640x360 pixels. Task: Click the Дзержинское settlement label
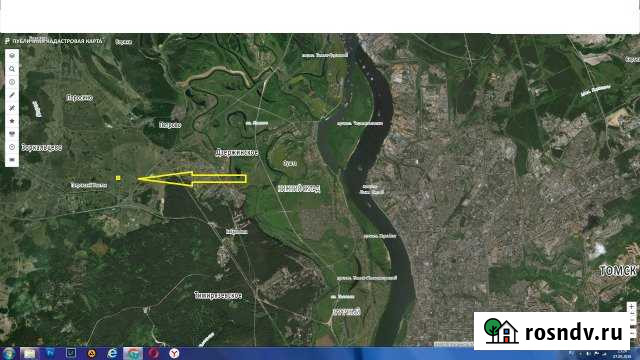(237, 153)
